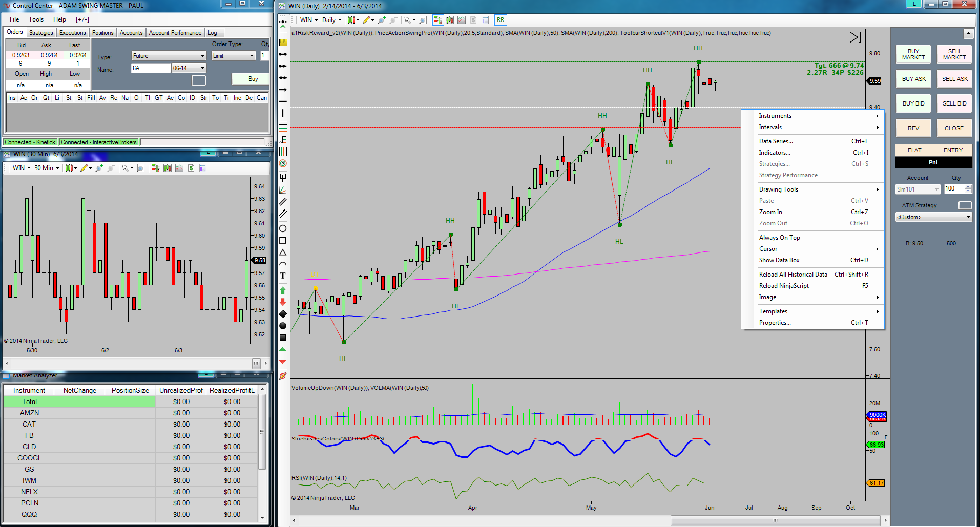980x527 pixels.
Task: Click the Name instrument field showing 6A
Action: (x=151, y=68)
